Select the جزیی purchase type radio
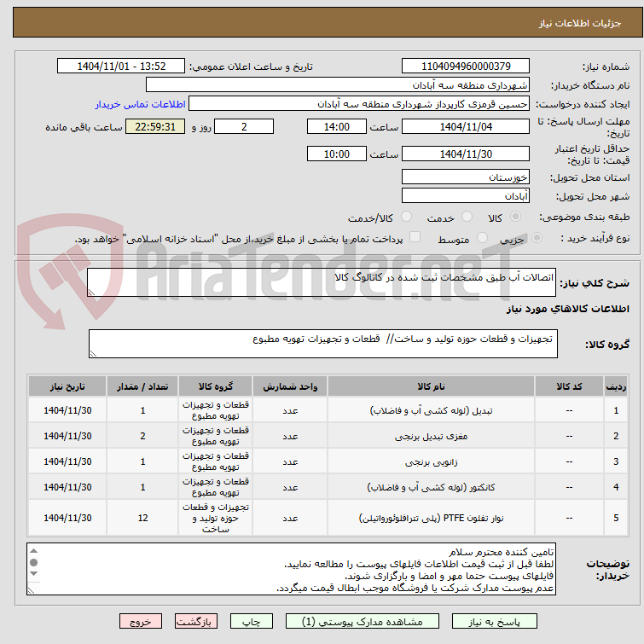This screenshot has width=644, height=644. click(x=537, y=238)
